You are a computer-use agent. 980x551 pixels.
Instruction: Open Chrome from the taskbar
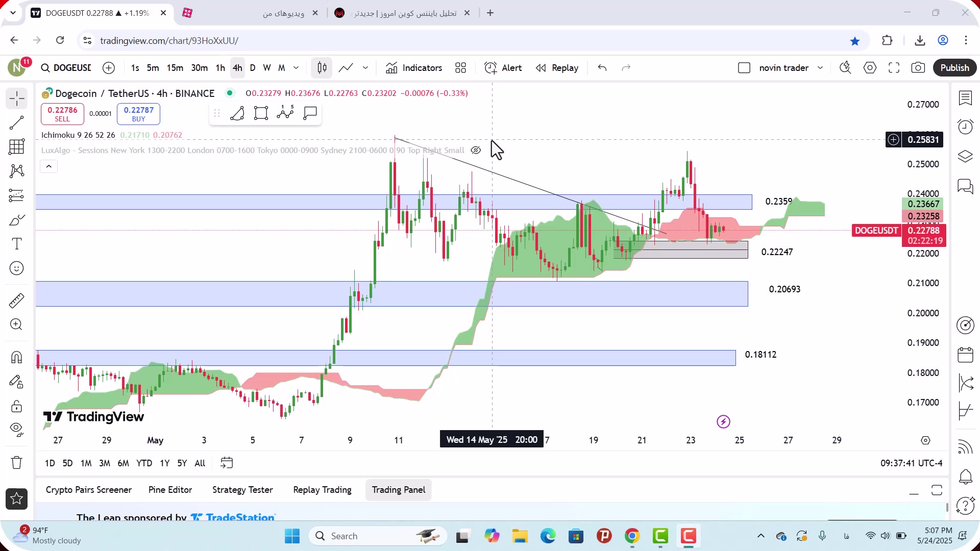632,536
